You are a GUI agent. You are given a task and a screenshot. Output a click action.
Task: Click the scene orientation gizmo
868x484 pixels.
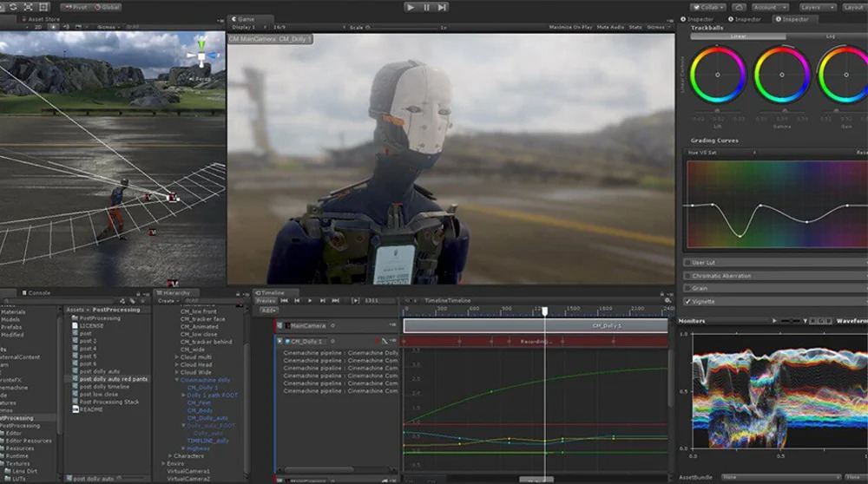(201, 58)
